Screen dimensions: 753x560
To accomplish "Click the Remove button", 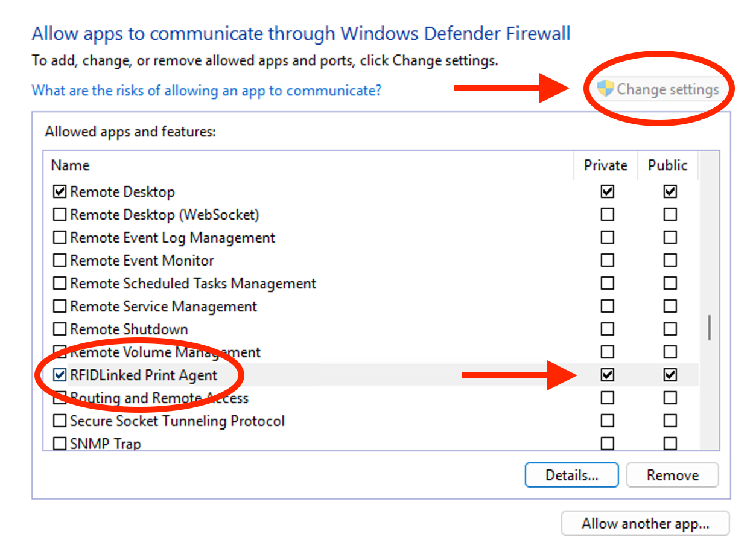I will 672,475.
